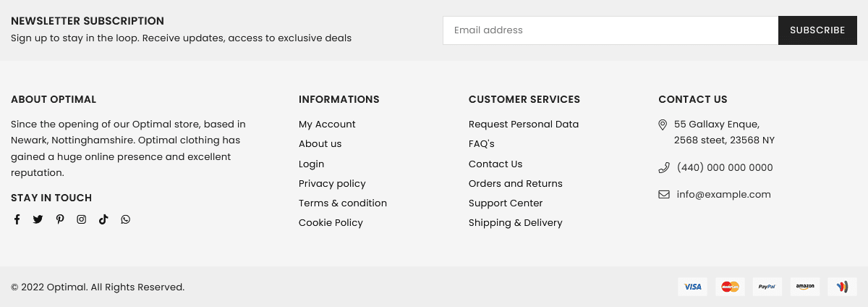Open the Cookie Policy link
The width and height of the screenshot is (868, 307).
point(331,223)
